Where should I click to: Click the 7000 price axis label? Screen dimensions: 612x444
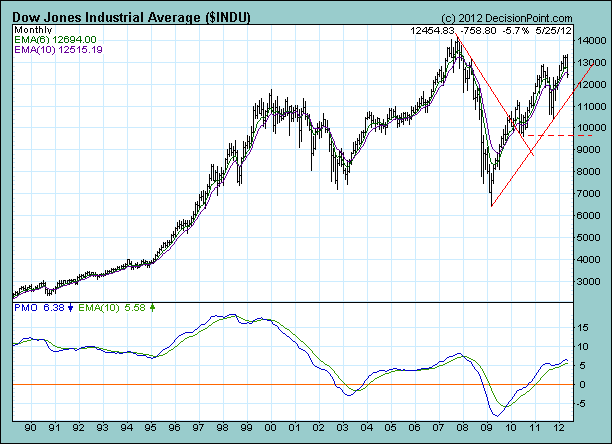point(588,194)
